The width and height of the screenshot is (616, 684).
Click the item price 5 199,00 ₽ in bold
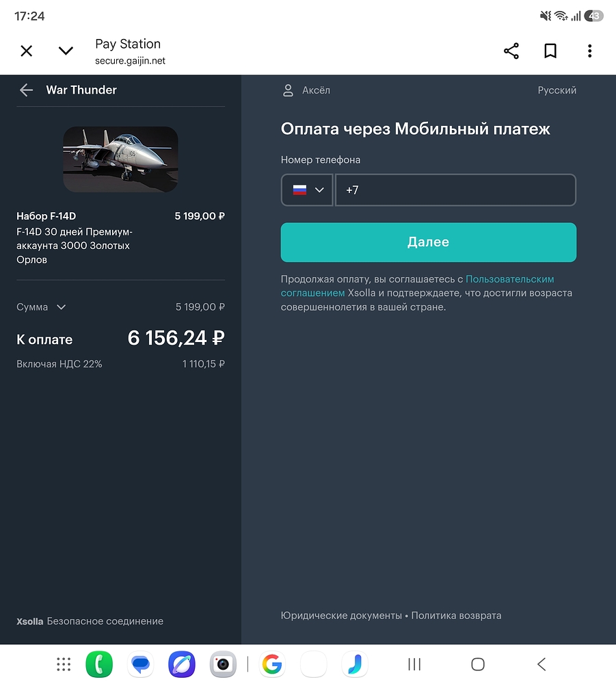[x=200, y=216]
